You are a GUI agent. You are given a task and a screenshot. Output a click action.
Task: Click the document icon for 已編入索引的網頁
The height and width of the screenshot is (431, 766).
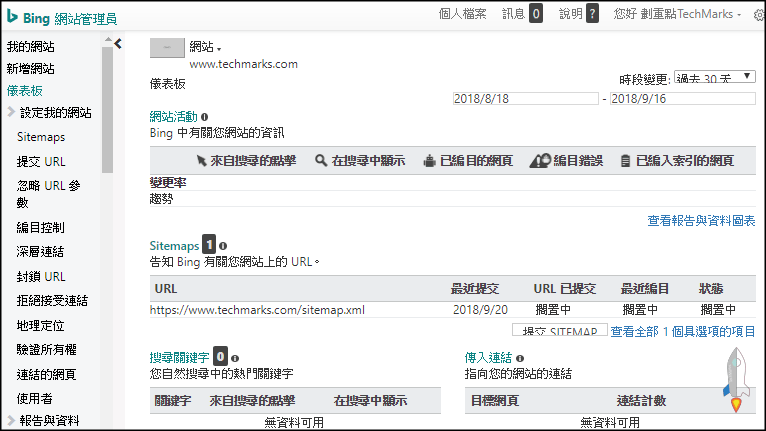click(625, 161)
